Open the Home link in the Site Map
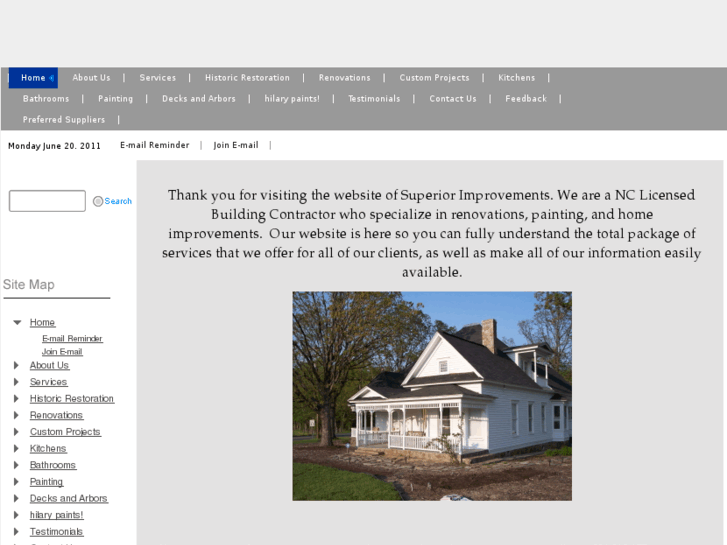The image size is (727, 545). click(x=42, y=322)
